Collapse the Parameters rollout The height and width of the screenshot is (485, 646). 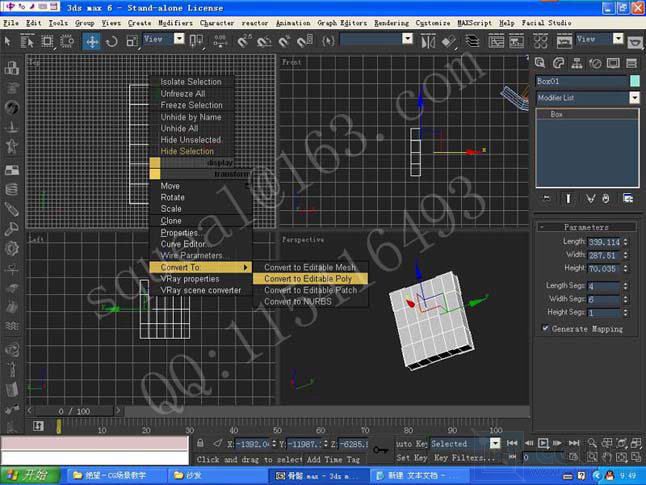tap(586, 227)
